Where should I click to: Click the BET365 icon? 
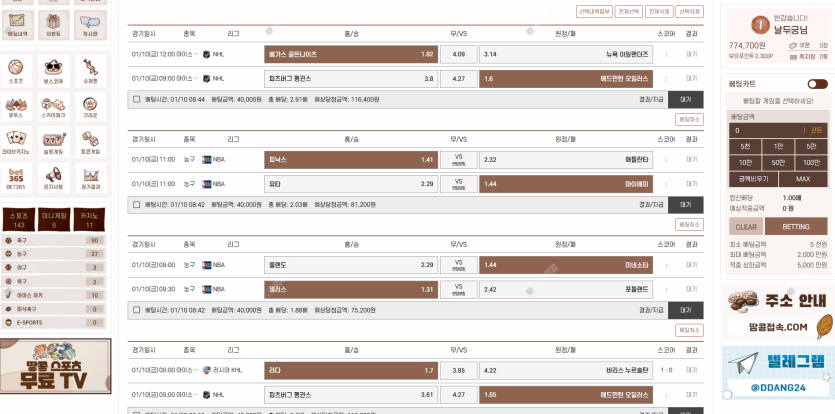point(17,175)
